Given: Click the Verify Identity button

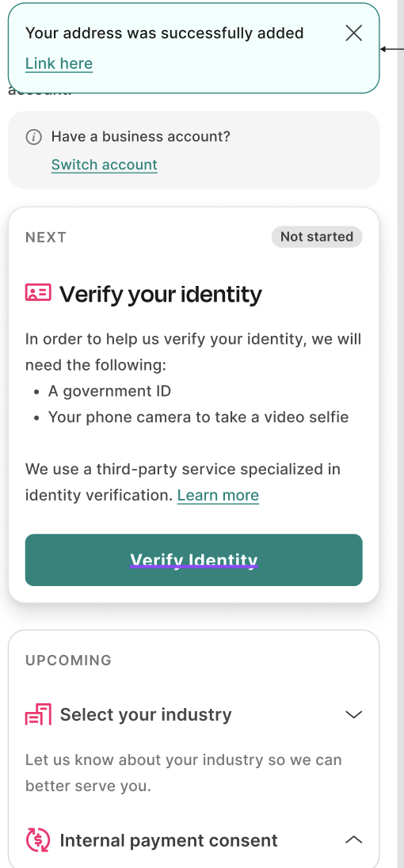Looking at the screenshot, I should pos(194,560).
